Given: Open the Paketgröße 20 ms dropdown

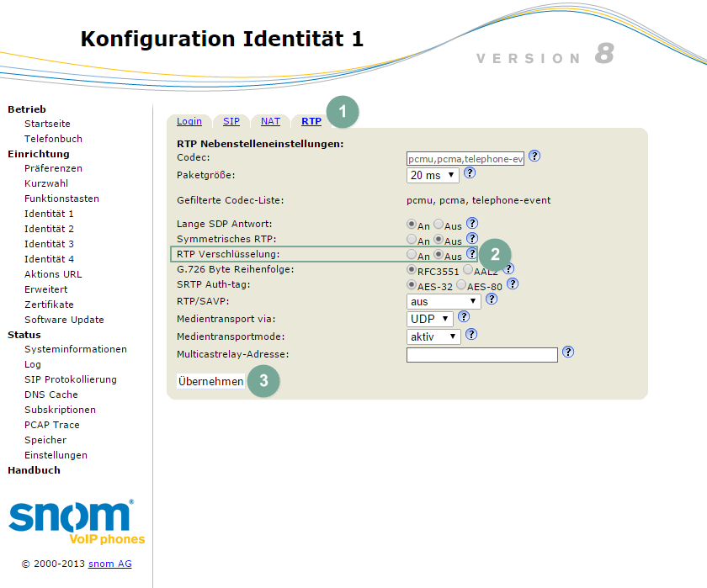Looking at the screenshot, I should [x=433, y=175].
